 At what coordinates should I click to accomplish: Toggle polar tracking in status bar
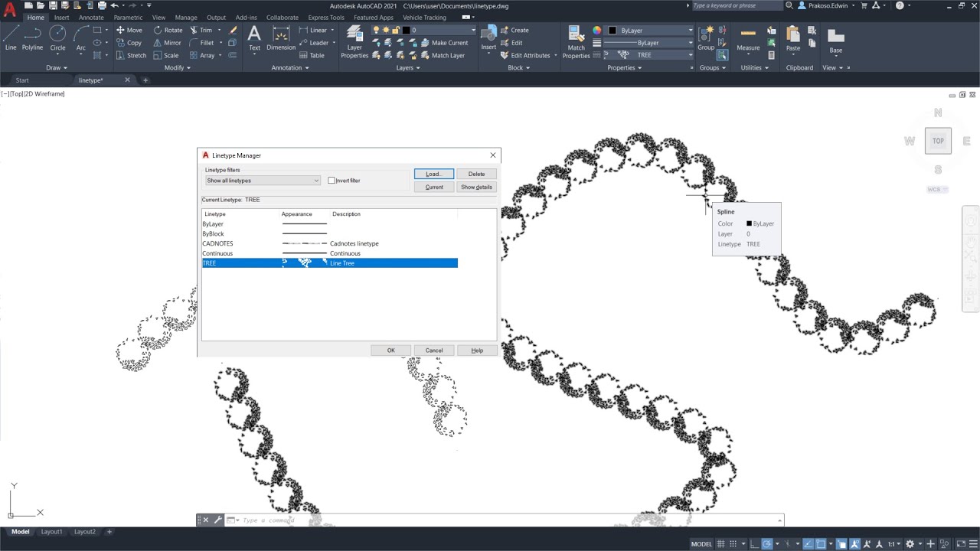tap(767, 544)
